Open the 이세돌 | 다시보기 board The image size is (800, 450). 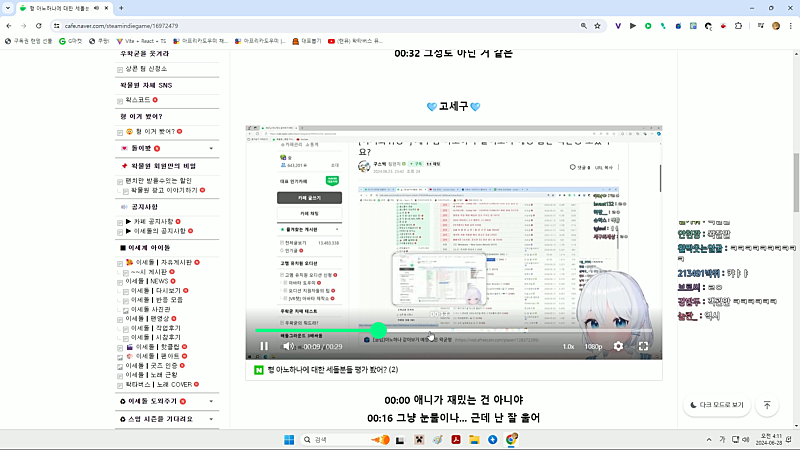[x=156, y=291]
